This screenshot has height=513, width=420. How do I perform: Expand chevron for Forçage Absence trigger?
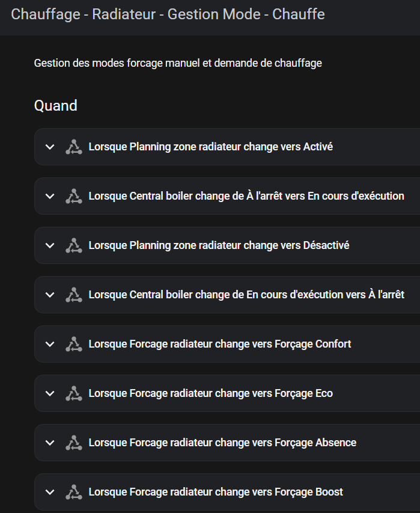(50, 443)
